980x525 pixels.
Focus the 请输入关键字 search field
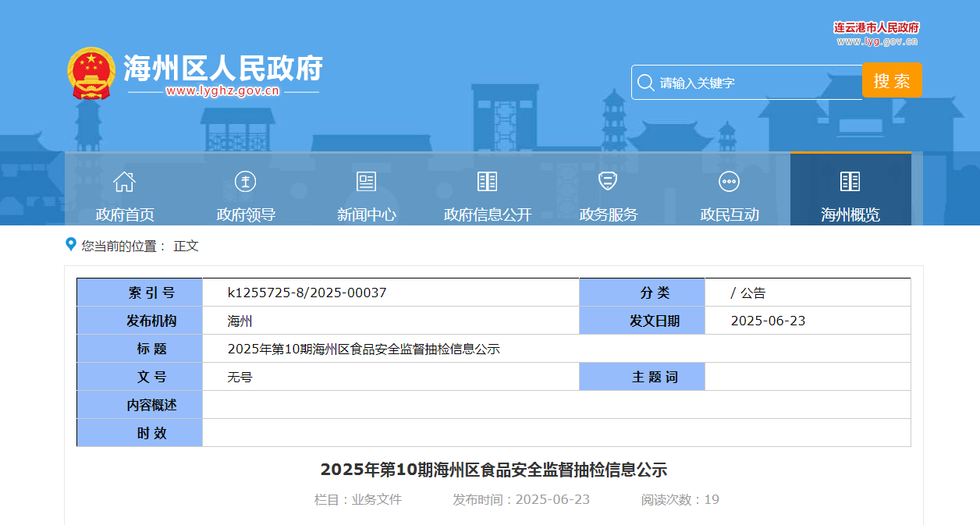tap(747, 83)
